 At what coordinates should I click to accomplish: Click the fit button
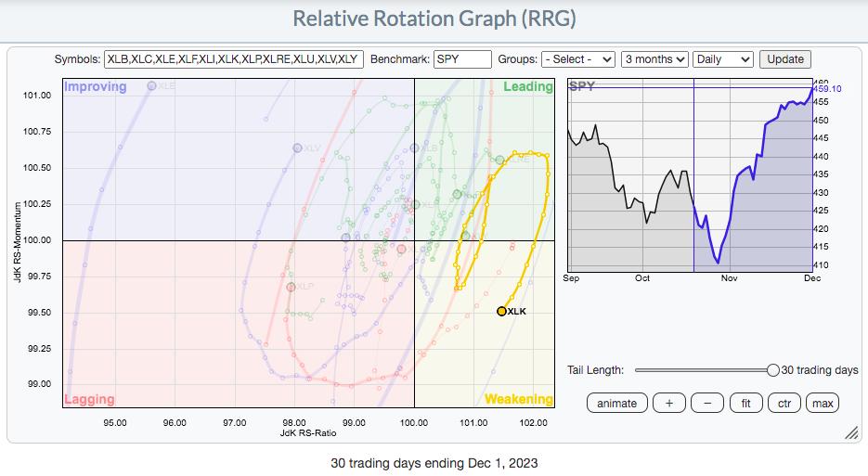[745, 403]
